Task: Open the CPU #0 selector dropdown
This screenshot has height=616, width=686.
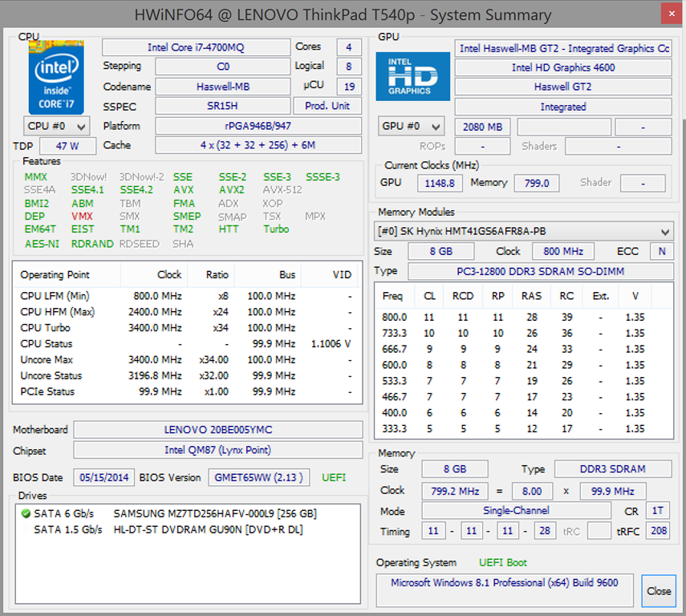Action: point(57,126)
